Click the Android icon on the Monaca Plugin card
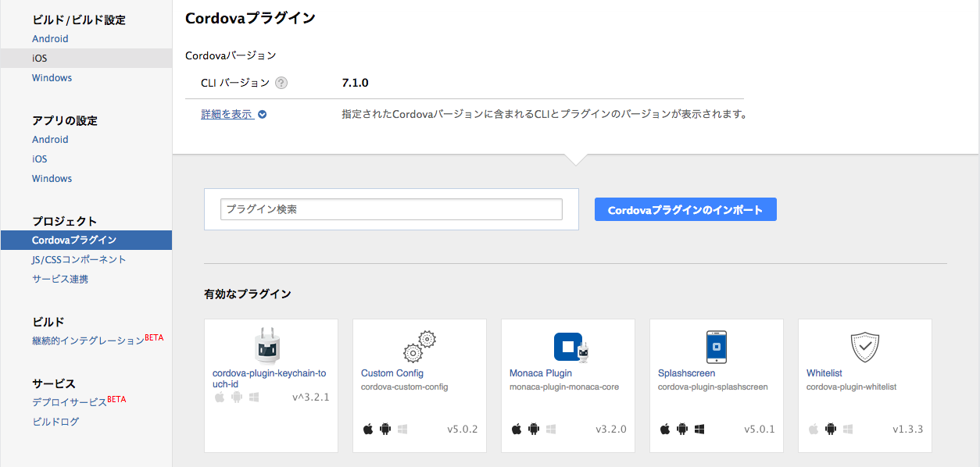This screenshot has width=980, height=467. [x=534, y=429]
